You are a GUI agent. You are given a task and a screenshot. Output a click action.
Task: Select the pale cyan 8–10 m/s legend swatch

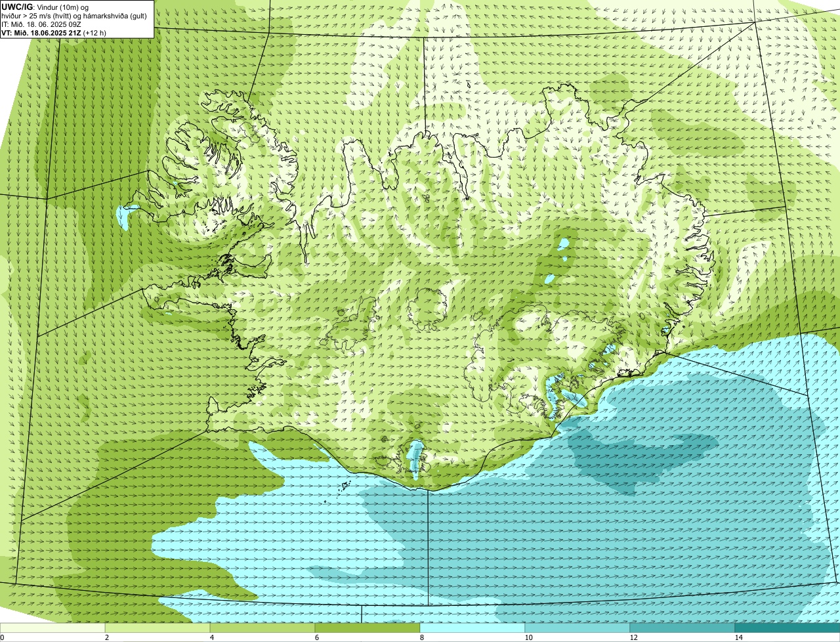(x=472, y=628)
